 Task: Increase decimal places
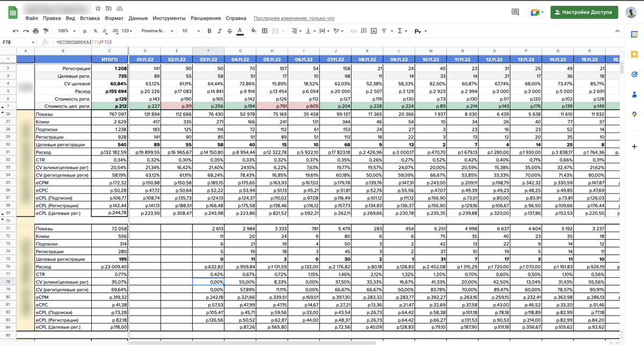tap(115, 31)
